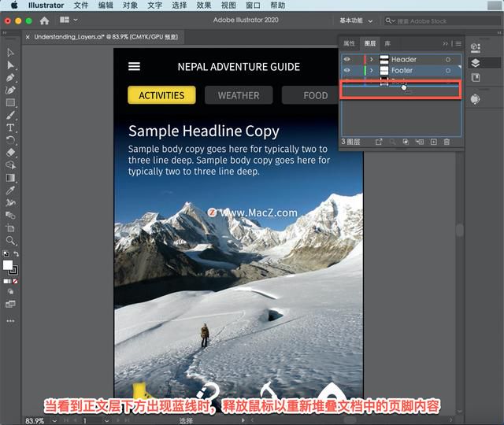Select the Type tool
The height and width of the screenshot is (425, 504).
(10, 128)
